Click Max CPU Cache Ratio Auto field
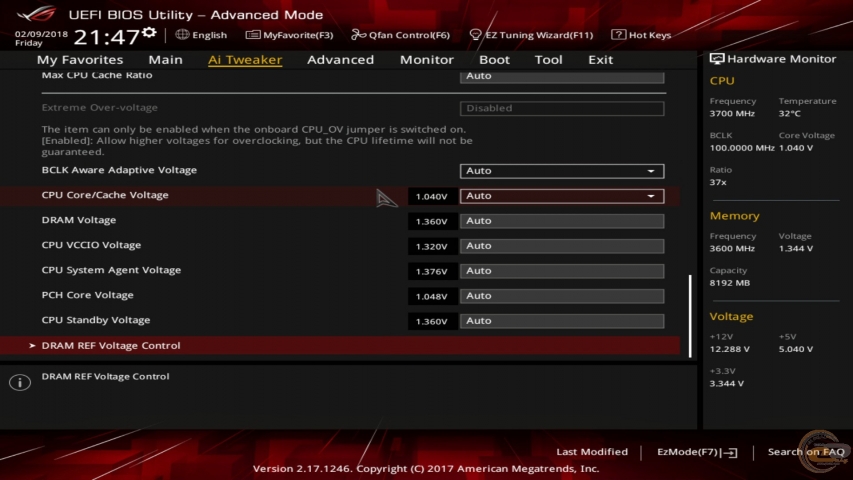This screenshot has width=853, height=480. [562, 76]
